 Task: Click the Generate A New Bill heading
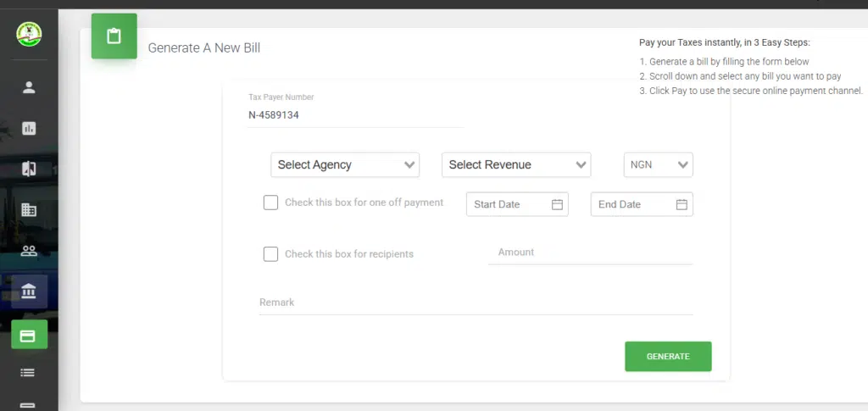point(204,48)
